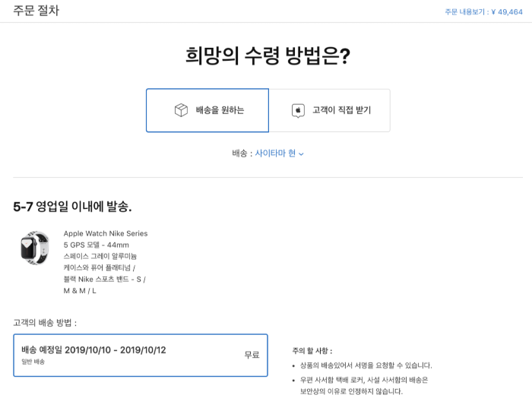
Task: Open the 사이타마 현 region dropdown
Action: coord(279,153)
